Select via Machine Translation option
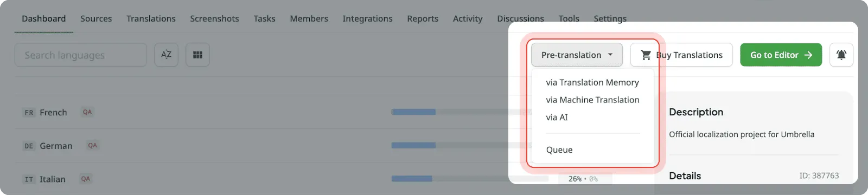This screenshot has height=195, width=868. (x=592, y=100)
